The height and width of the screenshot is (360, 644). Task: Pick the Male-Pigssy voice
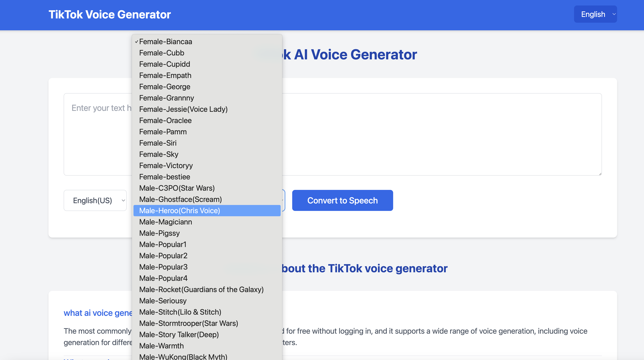pos(159,233)
